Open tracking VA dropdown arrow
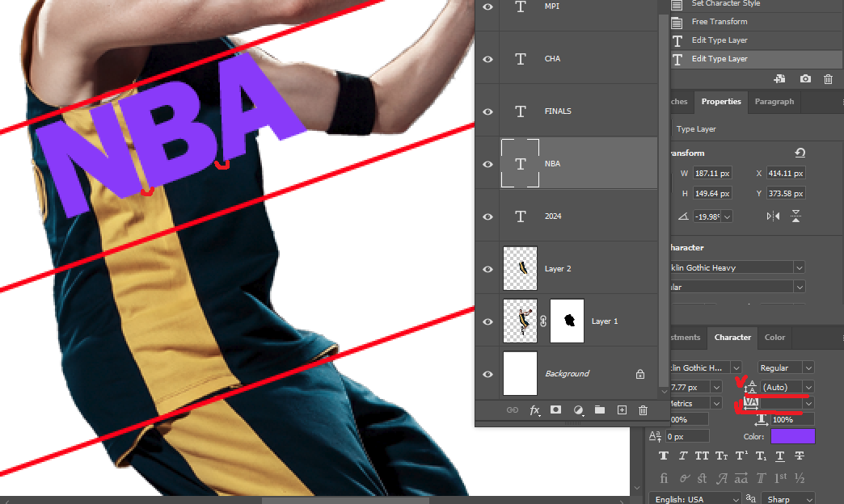The height and width of the screenshot is (504, 844). click(x=808, y=403)
